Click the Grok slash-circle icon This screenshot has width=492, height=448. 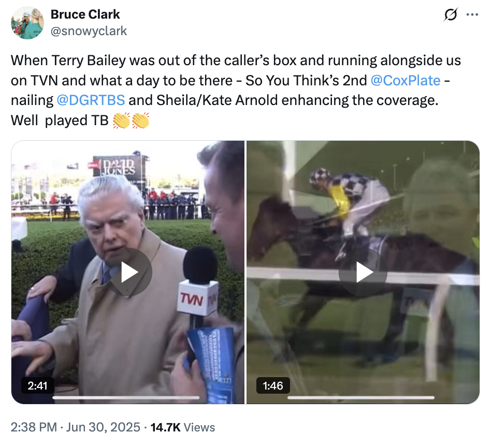coord(451,14)
